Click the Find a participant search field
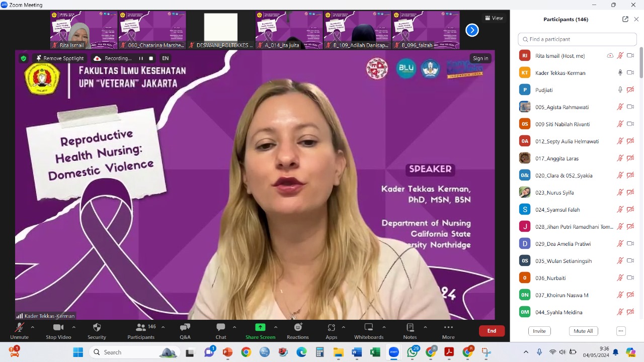644x362 pixels. tap(577, 39)
